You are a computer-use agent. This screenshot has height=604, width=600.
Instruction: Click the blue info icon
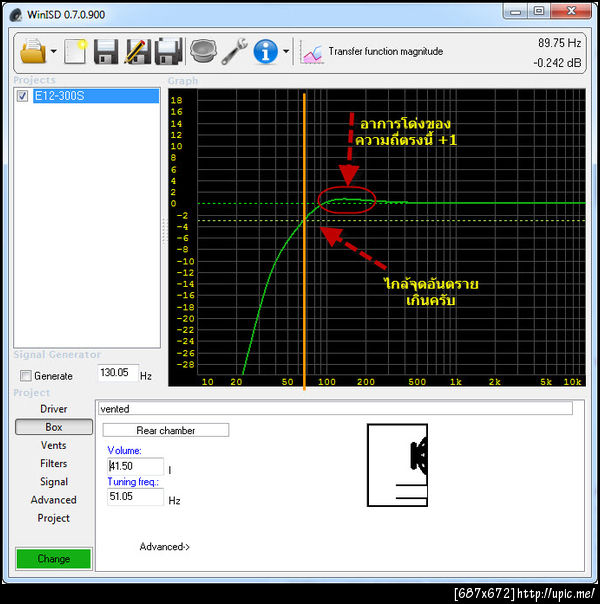[265, 51]
